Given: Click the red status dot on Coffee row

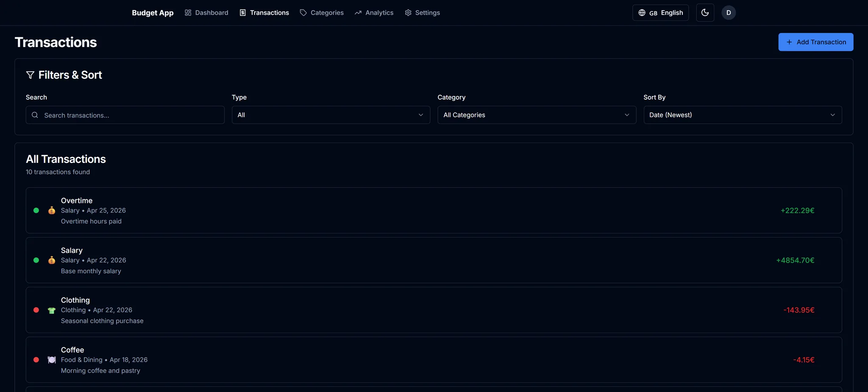Looking at the screenshot, I should (36, 360).
